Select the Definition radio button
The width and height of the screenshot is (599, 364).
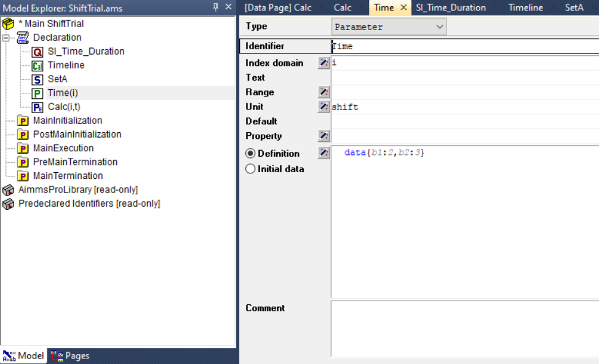click(250, 153)
